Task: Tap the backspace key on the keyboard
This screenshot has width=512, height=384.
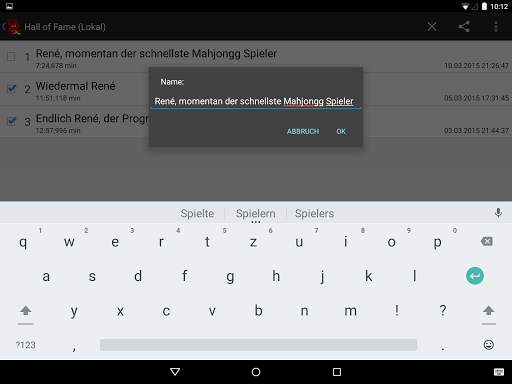Action: coord(487,241)
